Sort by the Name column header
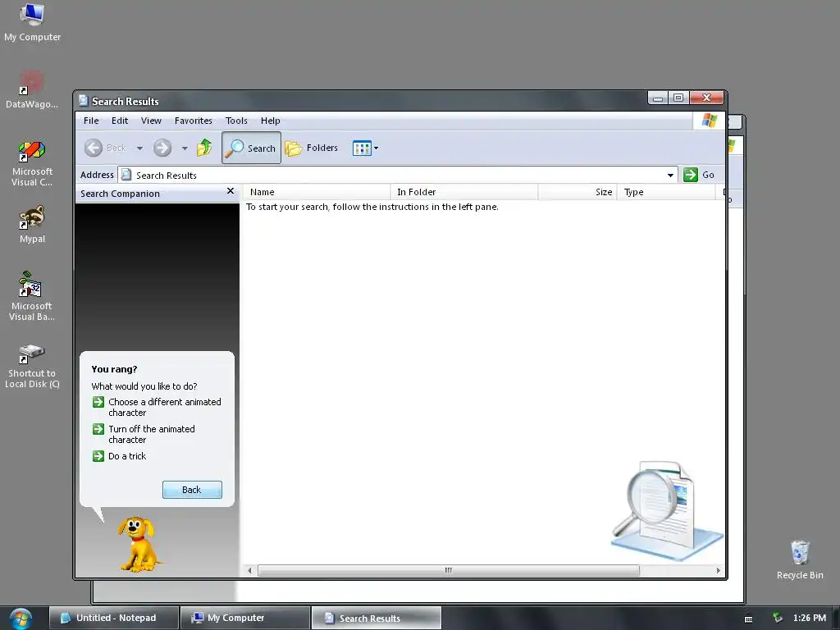840x630 pixels. pyautogui.click(x=317, y=192)
